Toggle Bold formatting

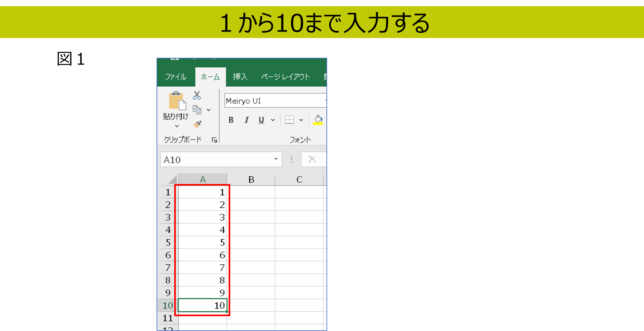point(231,120)
